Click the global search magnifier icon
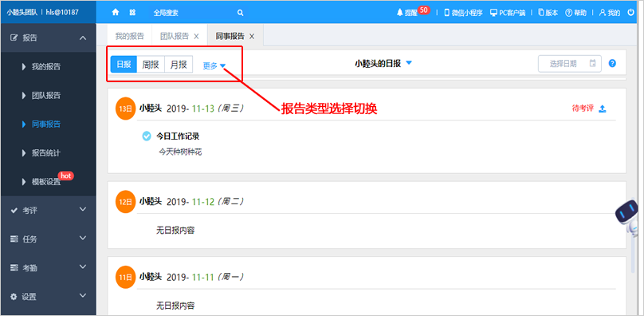644x316 pixels. [240, 13]
